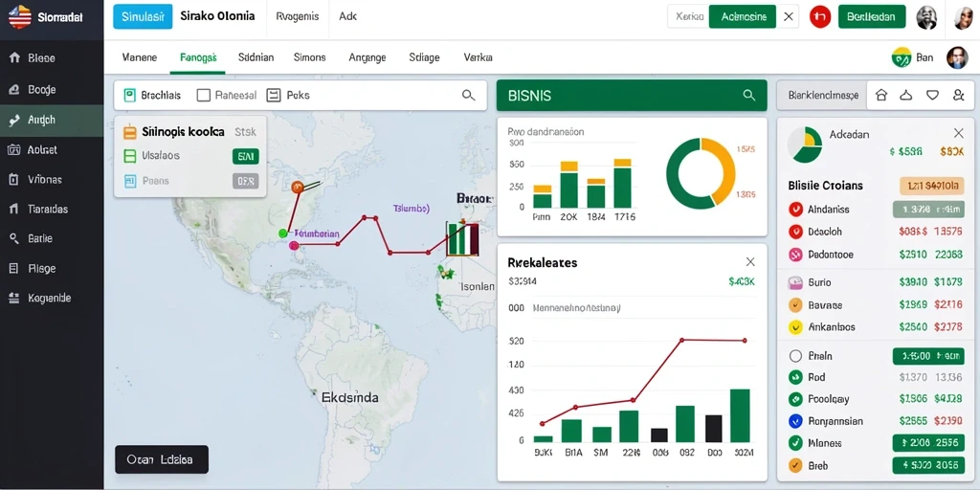Close the Rkekaleates chart panel

click(x=750, y=262)
